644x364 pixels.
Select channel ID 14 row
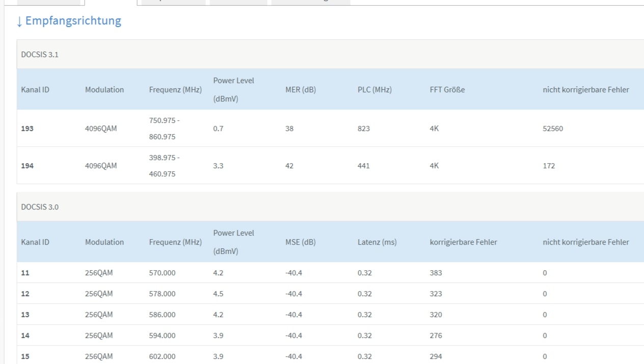25,335
